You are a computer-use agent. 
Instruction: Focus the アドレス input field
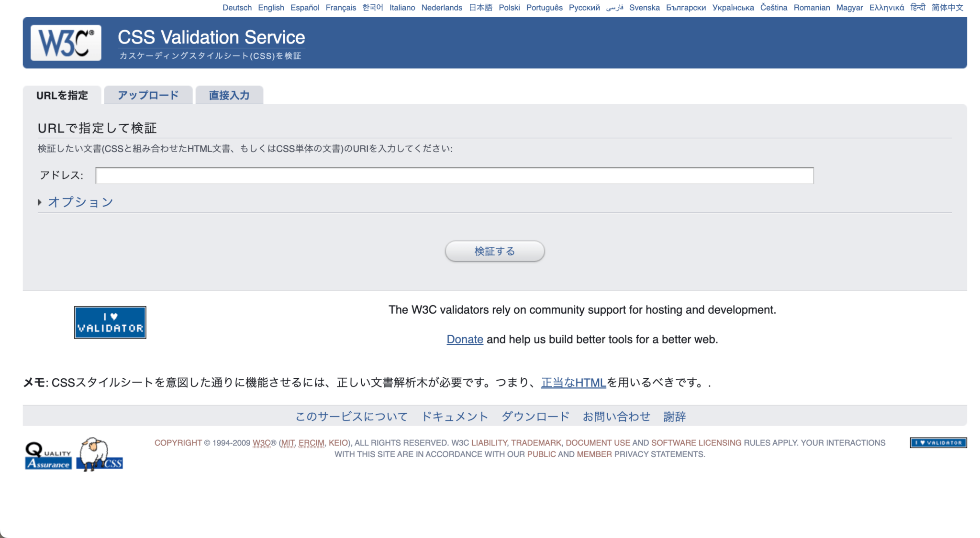455,176
